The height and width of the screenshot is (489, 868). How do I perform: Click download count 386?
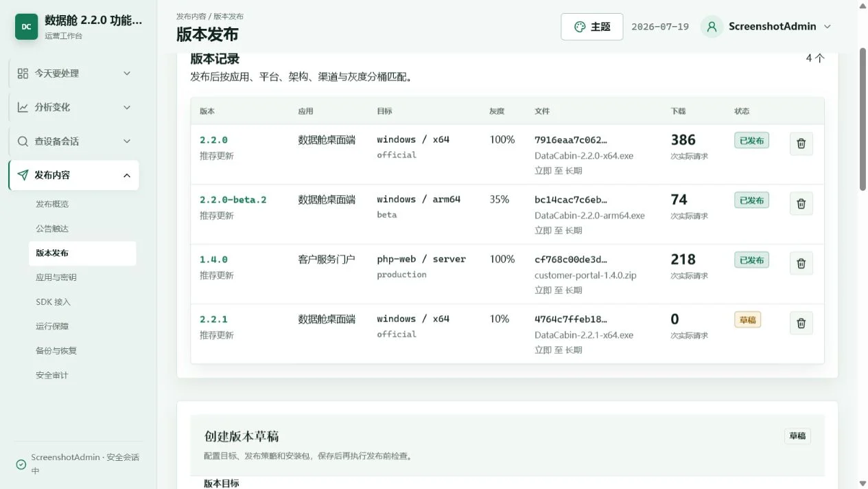tap(683, 140)
